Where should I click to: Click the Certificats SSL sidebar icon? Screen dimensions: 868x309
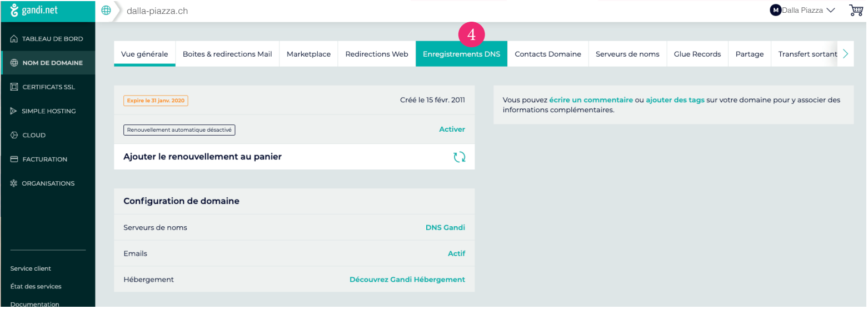pyautogui.click(x=14, y=87)
